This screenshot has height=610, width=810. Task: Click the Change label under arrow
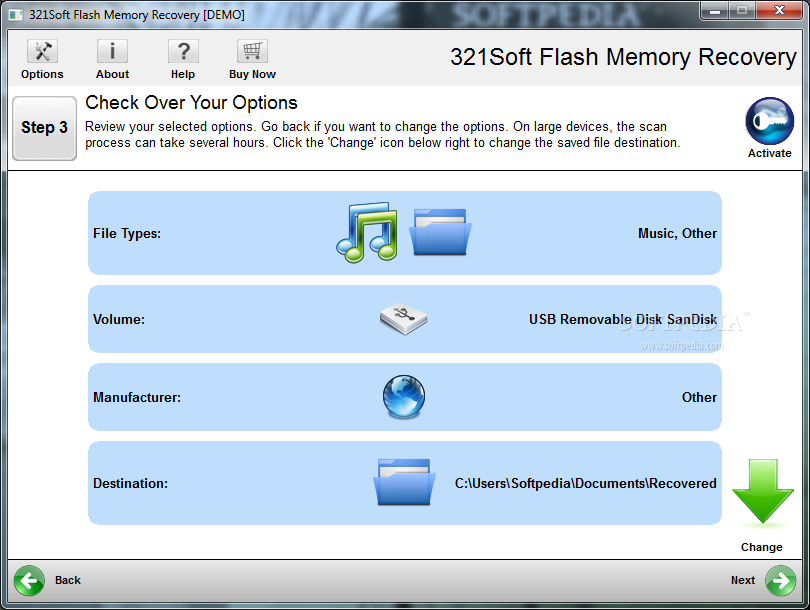(x=761, y=548)
